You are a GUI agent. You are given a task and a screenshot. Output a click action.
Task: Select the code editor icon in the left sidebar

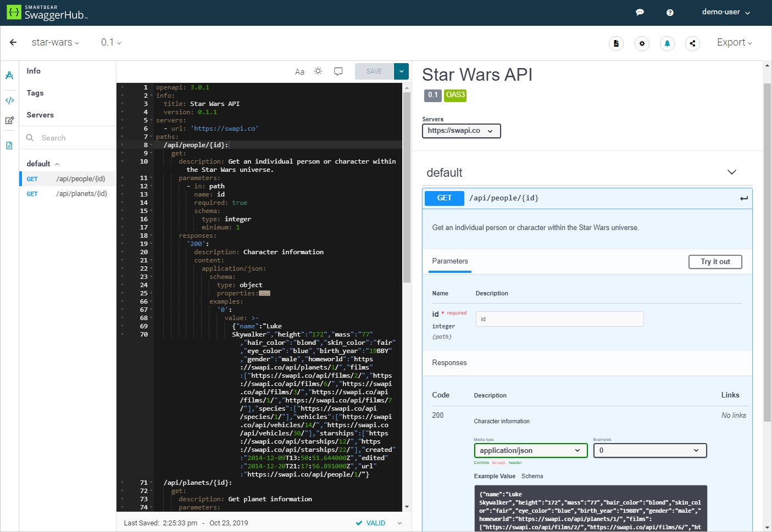9,100
